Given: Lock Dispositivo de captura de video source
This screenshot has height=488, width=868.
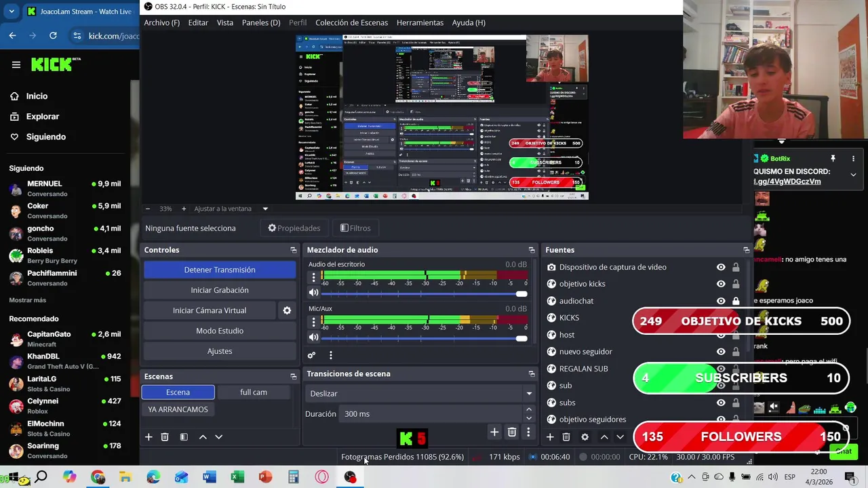Looking at the screenshot, I should coord(736,267).
